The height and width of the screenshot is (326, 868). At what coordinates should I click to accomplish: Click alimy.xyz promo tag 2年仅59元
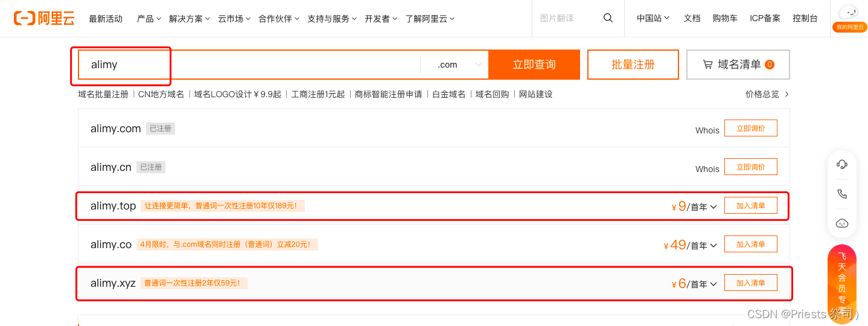[194, 283]
